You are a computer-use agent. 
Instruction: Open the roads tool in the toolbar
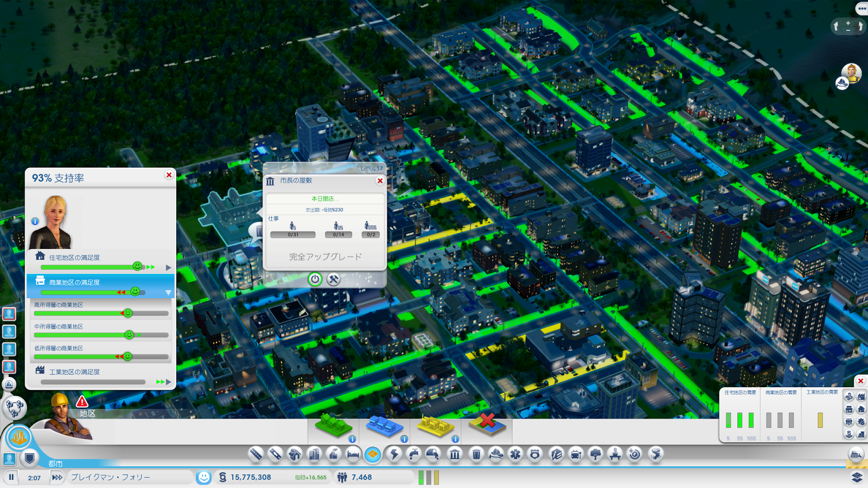(256, 454)
